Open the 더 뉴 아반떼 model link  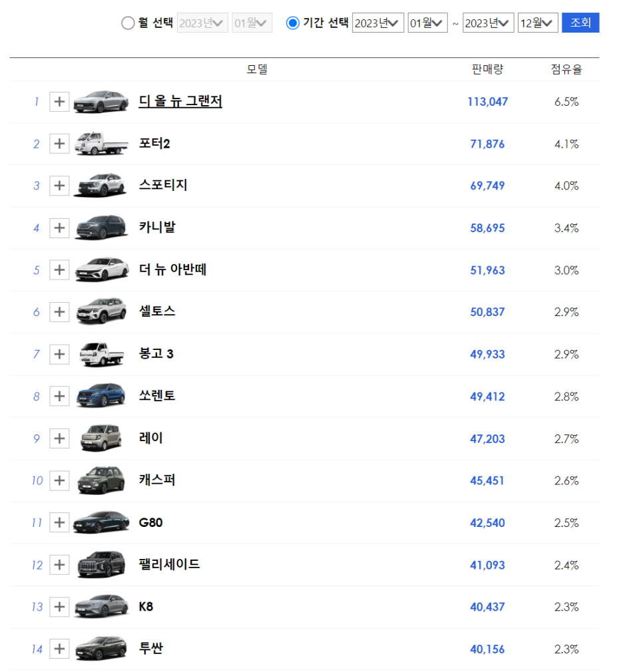pyautogui.click(x=172, y=269)
